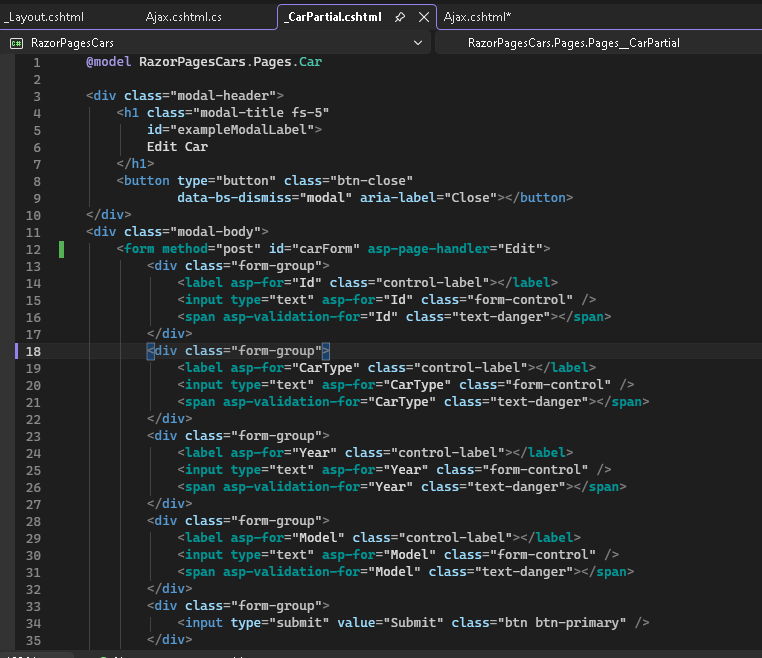Open the RazorPagesCars.Pages.Pages__CarPartial type dropdown

click(x=573, y=43)
